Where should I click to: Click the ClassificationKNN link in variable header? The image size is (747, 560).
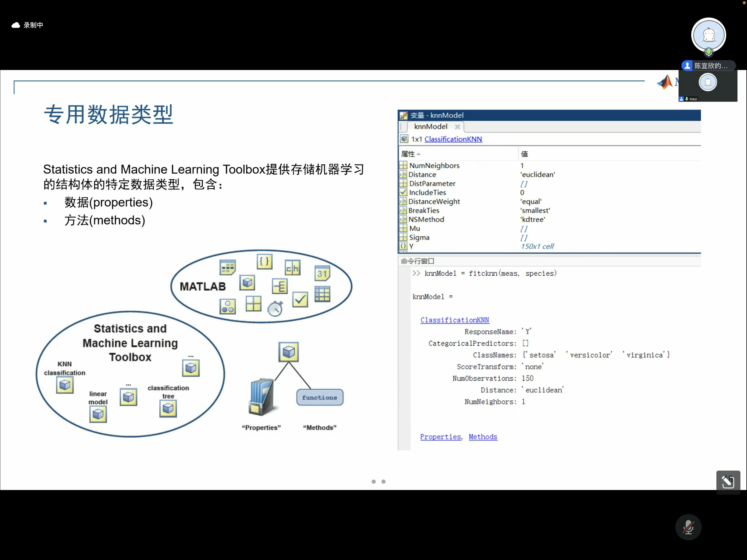coord(453,139)
